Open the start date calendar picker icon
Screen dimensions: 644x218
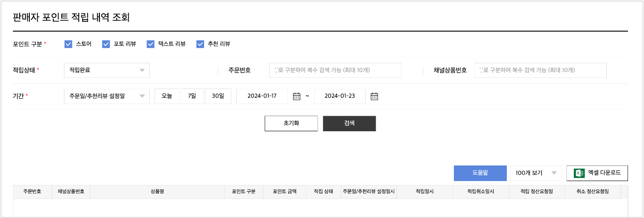(297, 96)
